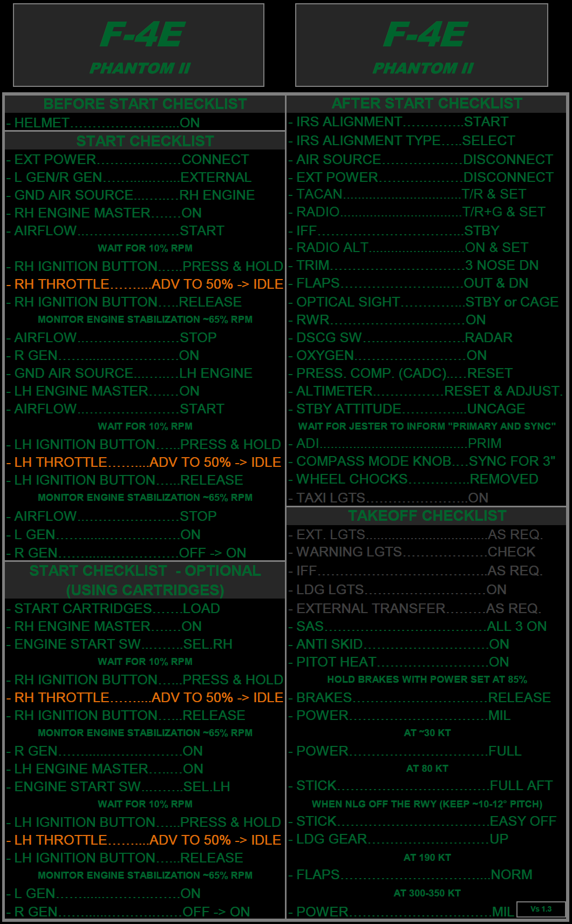Image resolution: width=572 pixels, height=924 pixels.
Task: Select the Takeoff Checklist header
Action: pyautogui.click(x=426, y=515)
